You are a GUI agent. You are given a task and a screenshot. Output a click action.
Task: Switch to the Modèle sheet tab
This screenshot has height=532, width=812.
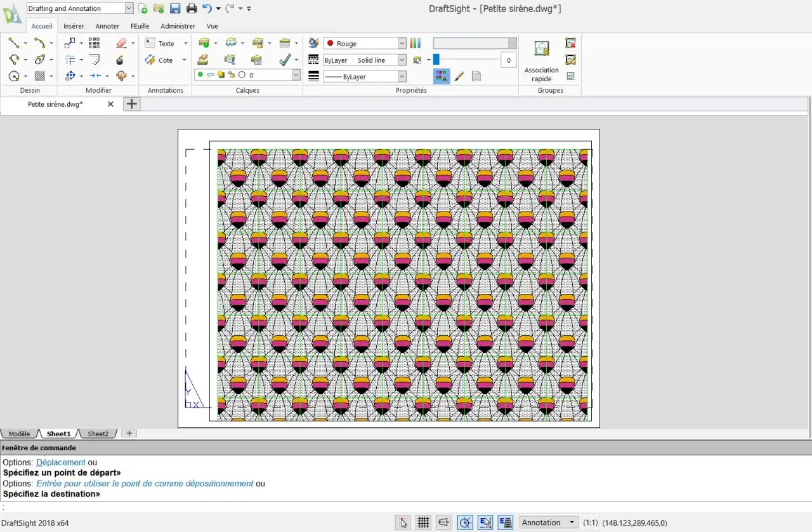(x=19, y=434)
